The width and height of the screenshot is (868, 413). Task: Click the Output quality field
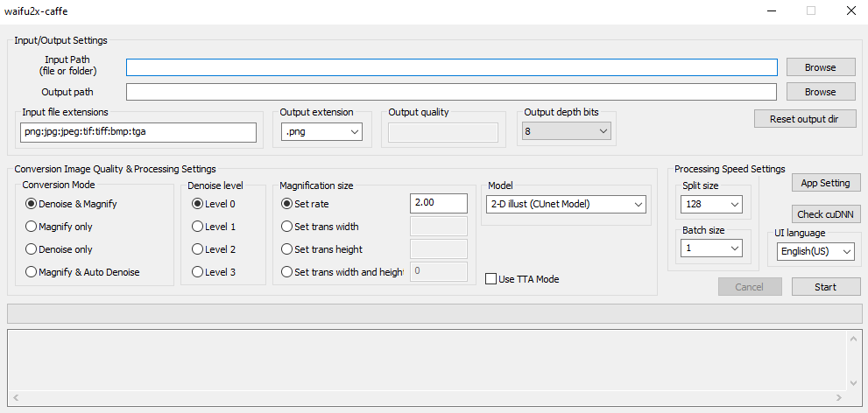point(443,132)
